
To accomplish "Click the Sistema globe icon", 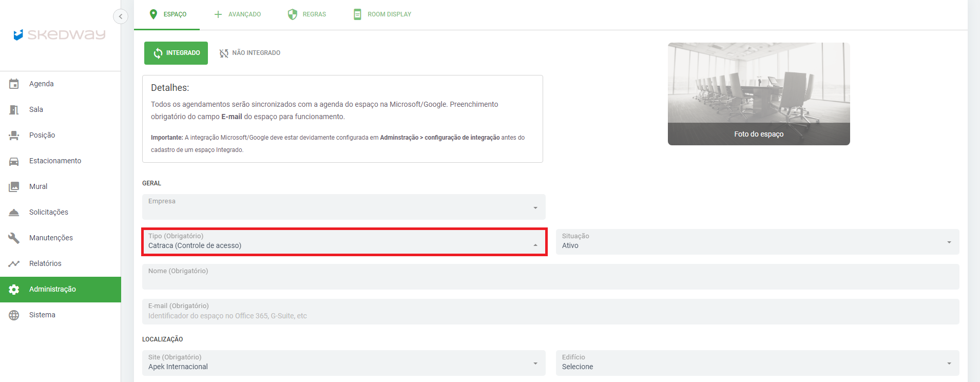I will pos(14,315).
